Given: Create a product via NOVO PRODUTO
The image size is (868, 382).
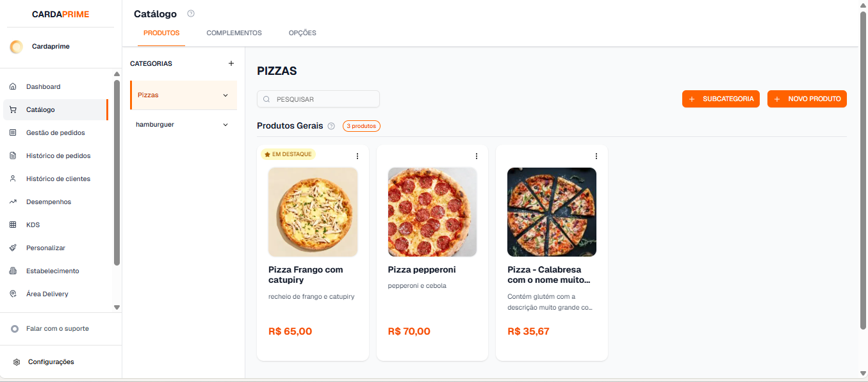Looking at the screenshot, I should point(807,99).
